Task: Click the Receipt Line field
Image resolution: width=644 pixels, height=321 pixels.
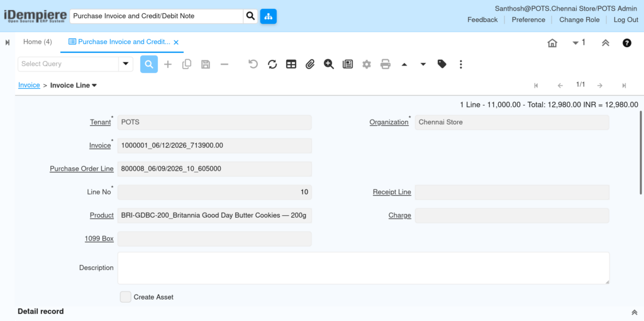Action: (x=512, y=192)
